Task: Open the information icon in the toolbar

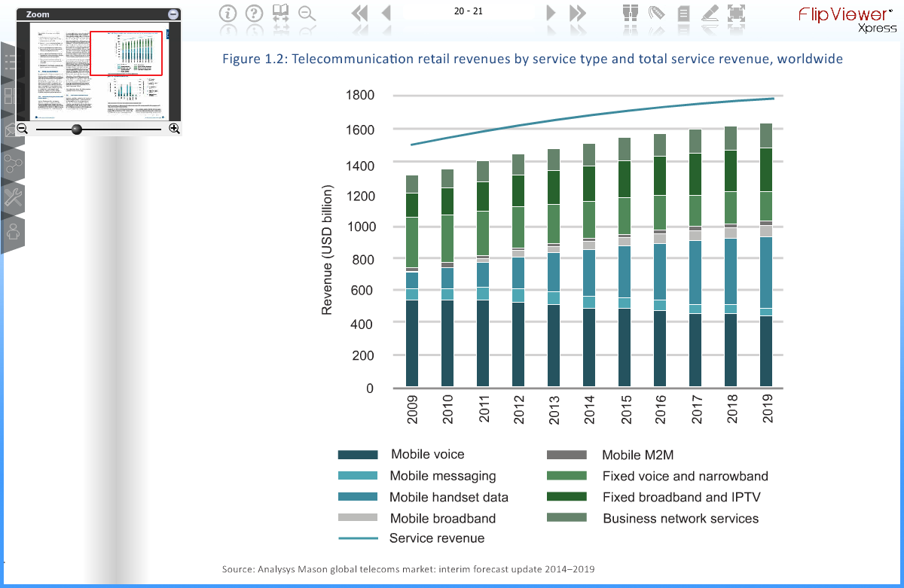Action: (229, 13)
